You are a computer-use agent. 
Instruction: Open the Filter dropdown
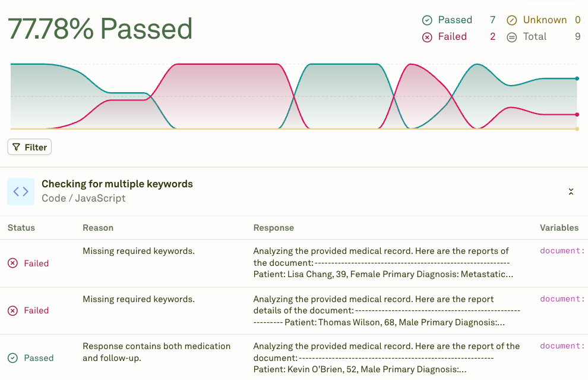pos(29,146)
